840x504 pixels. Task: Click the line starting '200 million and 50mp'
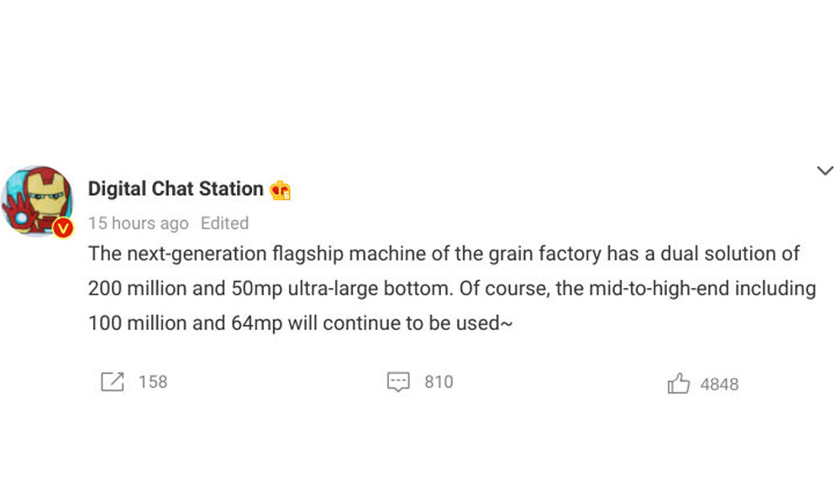click(452, 289)
